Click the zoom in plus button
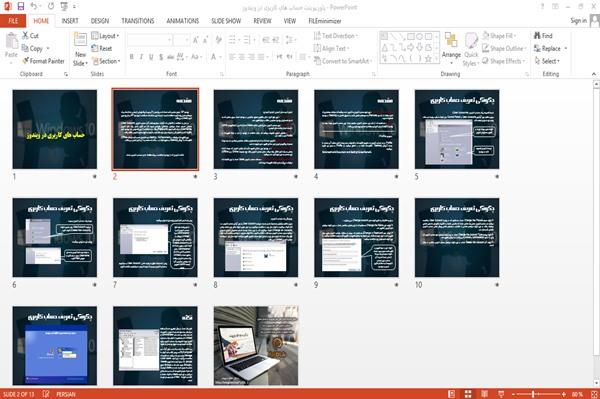 (x=564, y=394)
